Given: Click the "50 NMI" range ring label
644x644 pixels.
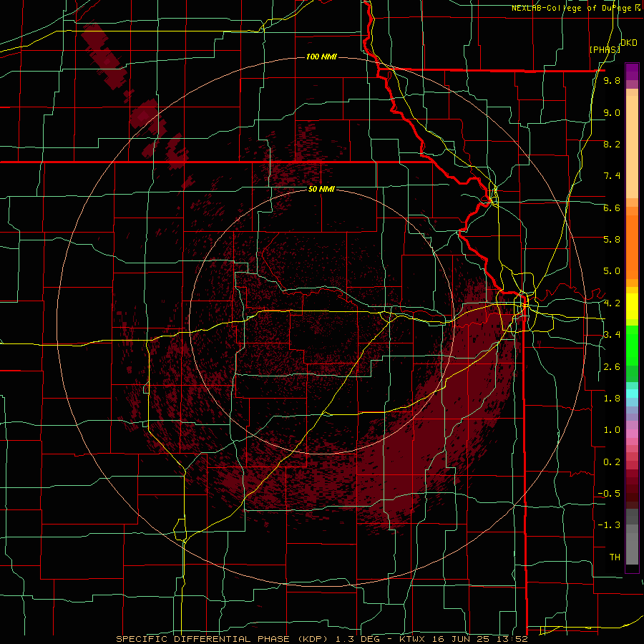Looking at the screenshot, I should click(321, 189).
